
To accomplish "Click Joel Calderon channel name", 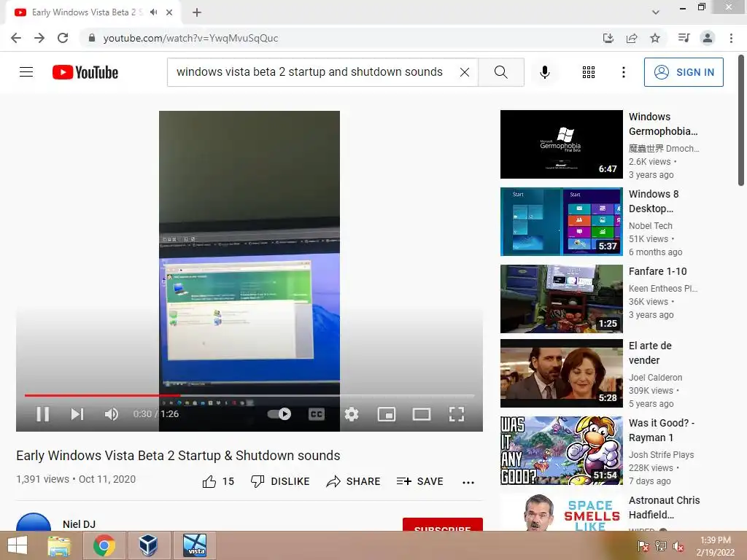I will pyautogui.click(x=655, y=377).
